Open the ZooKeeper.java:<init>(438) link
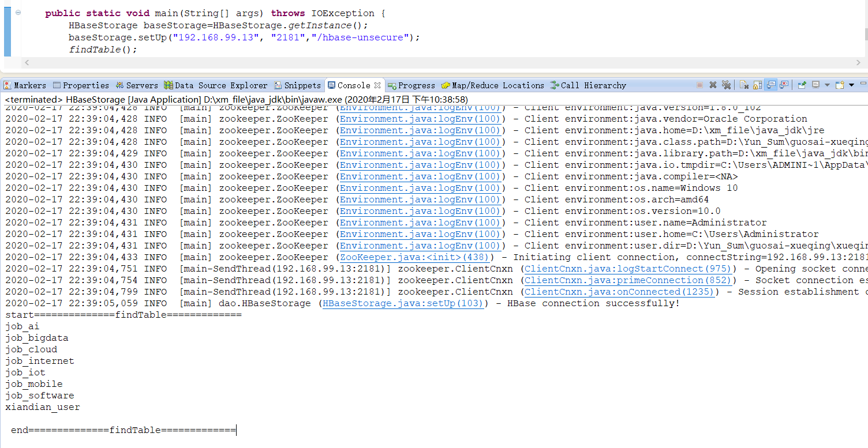The height and width of the screenshot is (448, 868). 414,257
